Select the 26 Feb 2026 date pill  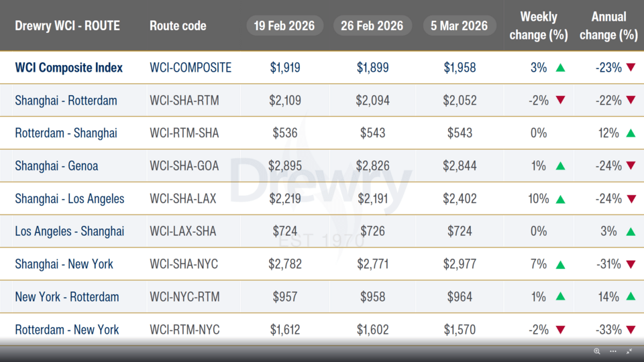point(372,25)
